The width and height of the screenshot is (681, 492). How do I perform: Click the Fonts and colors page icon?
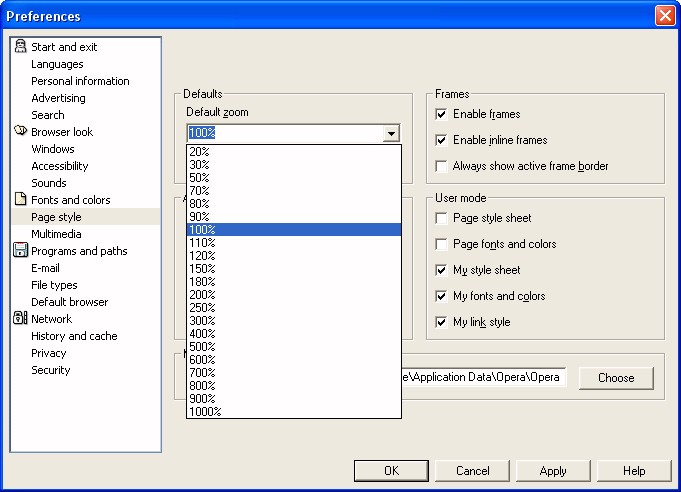[x=20, y=200]
